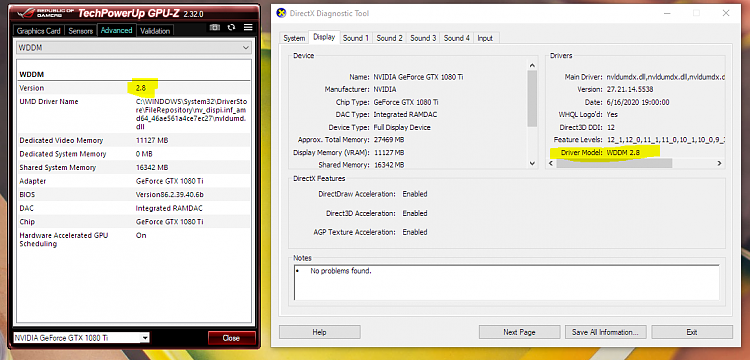
Task: Expand the WDDM category dropdown in GPU-Z
Action: pos(134,48)
